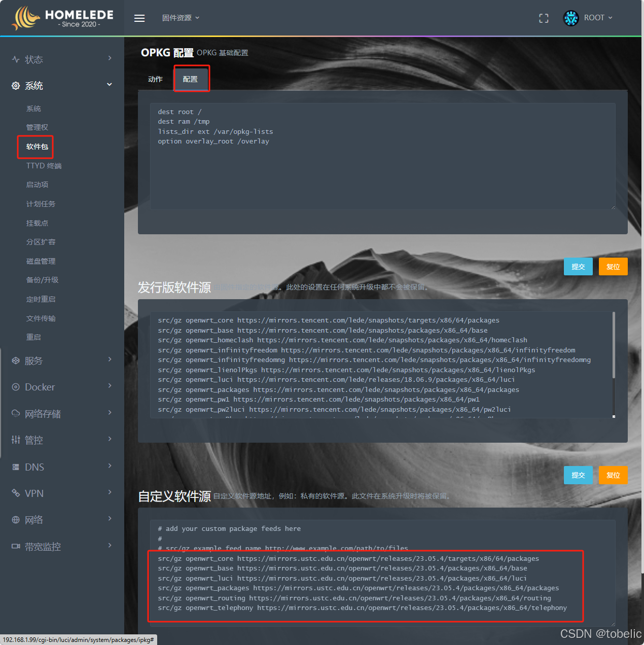Click the DNS server icon
The width and height of the screenshot is (644, 645).
[x=16, y=467]
